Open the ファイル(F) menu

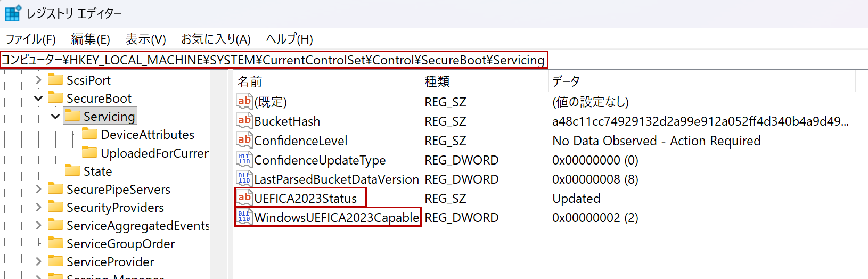[x=31, y=39]
